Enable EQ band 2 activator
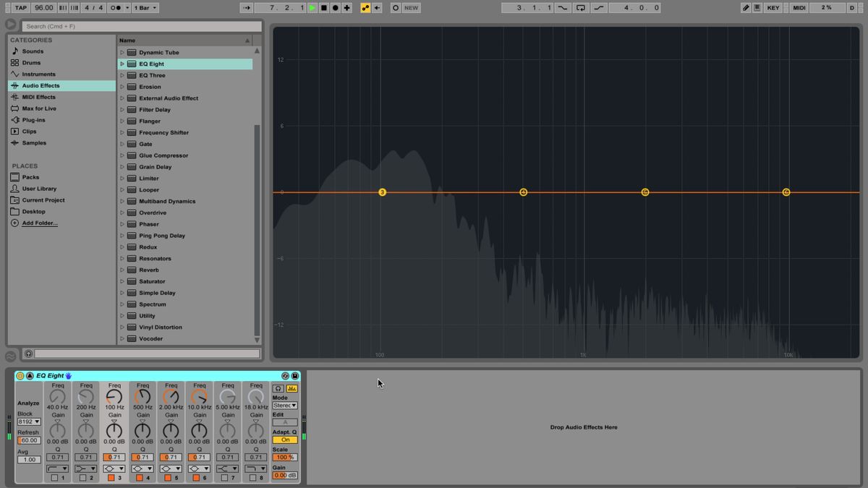 pos(83,478)
